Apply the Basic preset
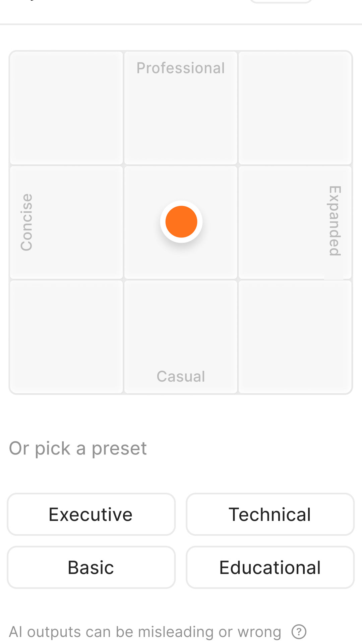Screen dimensions: 362x644 click(91, 567)
